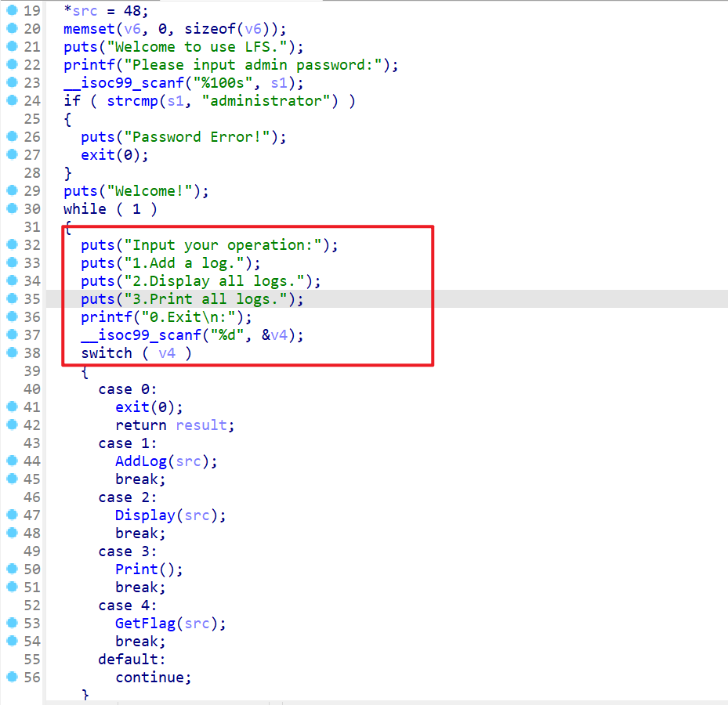Select the v4 variable in the switch statement
Image resolution: width=728 pixels, height=705 pixels.
coord(167,353)
